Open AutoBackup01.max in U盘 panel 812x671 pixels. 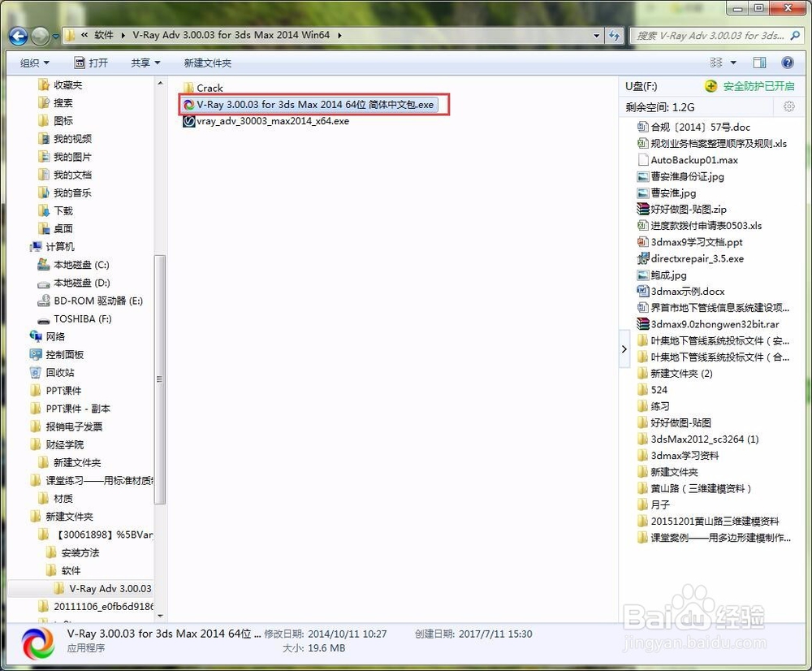point(687,160)
